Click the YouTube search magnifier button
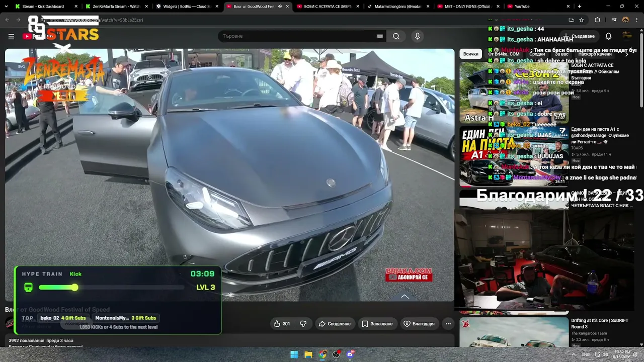The width and height of the screenshot is (644, 362). [x=396, y=36]
